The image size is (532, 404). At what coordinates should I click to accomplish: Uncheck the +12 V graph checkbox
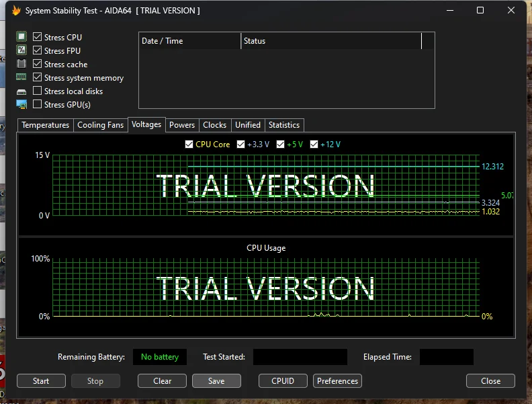tap(314, 145)
